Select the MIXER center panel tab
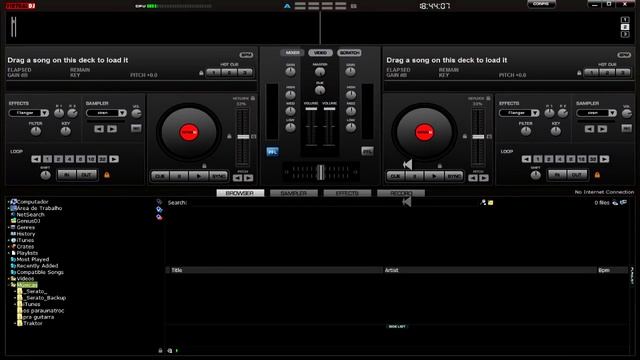The height and width of the screenshot is (360, 640). pyautogui.click(x=292, y=53)
